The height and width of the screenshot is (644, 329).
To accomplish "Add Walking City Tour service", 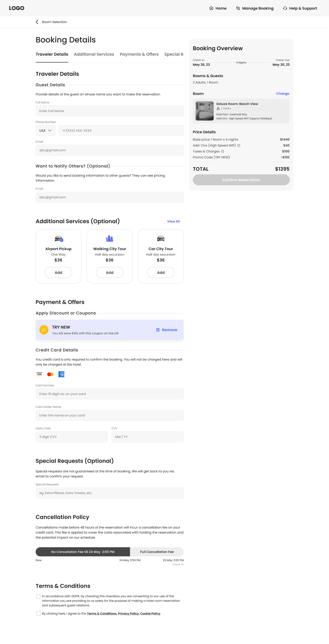I will click(110, 272).
